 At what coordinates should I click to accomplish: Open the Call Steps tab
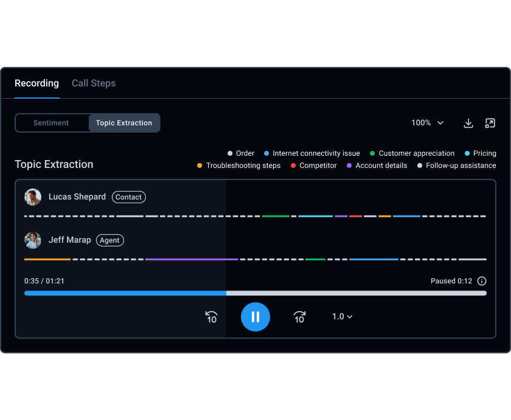tap(94, 83)
